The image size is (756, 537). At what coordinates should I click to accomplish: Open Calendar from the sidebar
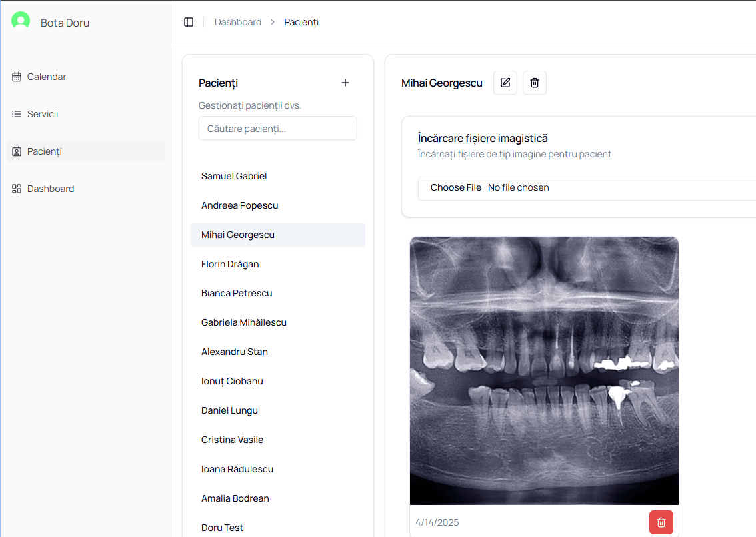[x=86, y=77]
